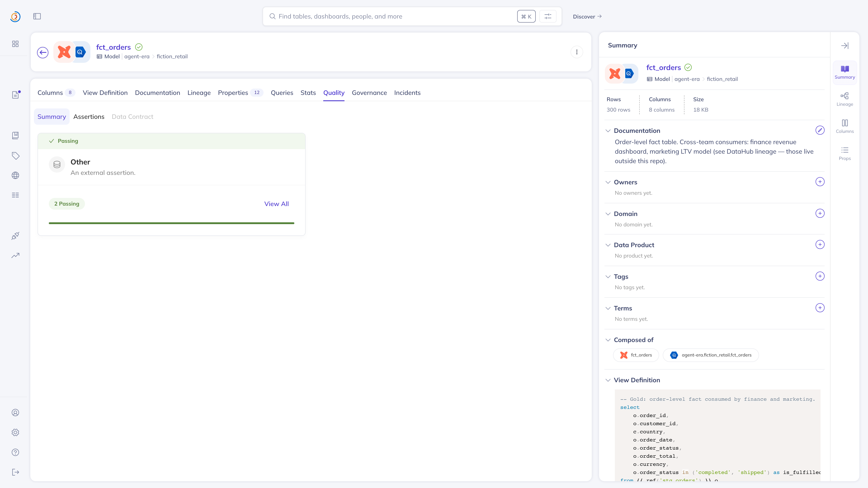This screenshot has height=488, width=868.
Task: Add an owner with the plus icon
Action: pos(820,182)
